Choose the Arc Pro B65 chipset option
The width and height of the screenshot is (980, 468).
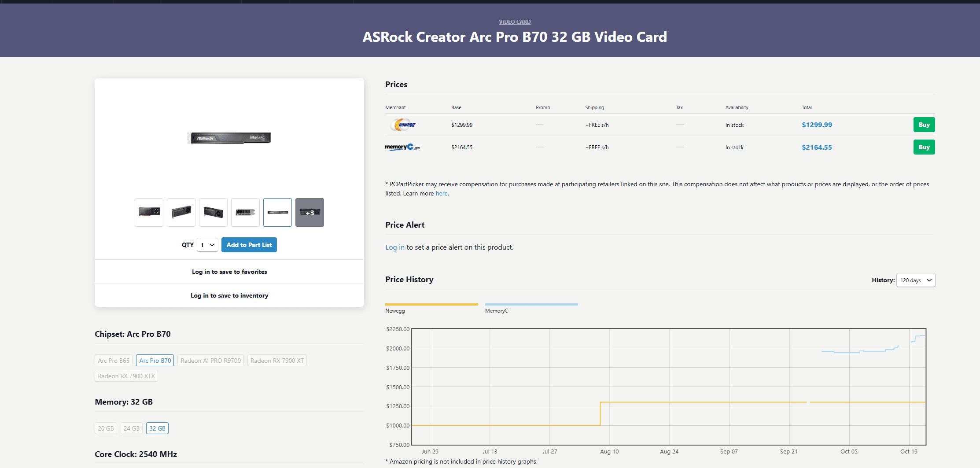(114, 361)
